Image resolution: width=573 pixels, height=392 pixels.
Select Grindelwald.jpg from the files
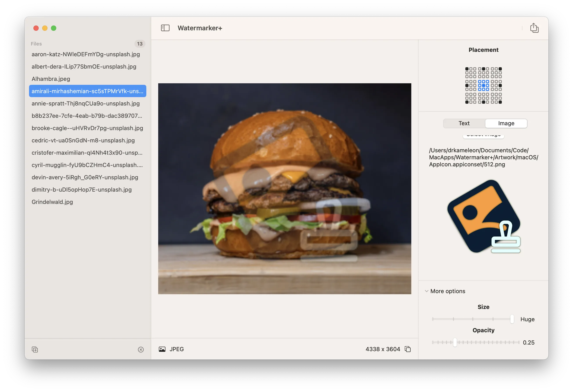pos(52,202)
